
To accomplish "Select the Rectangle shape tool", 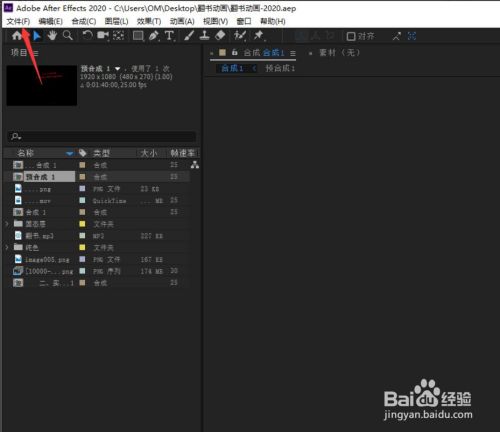I will point(138,36).
